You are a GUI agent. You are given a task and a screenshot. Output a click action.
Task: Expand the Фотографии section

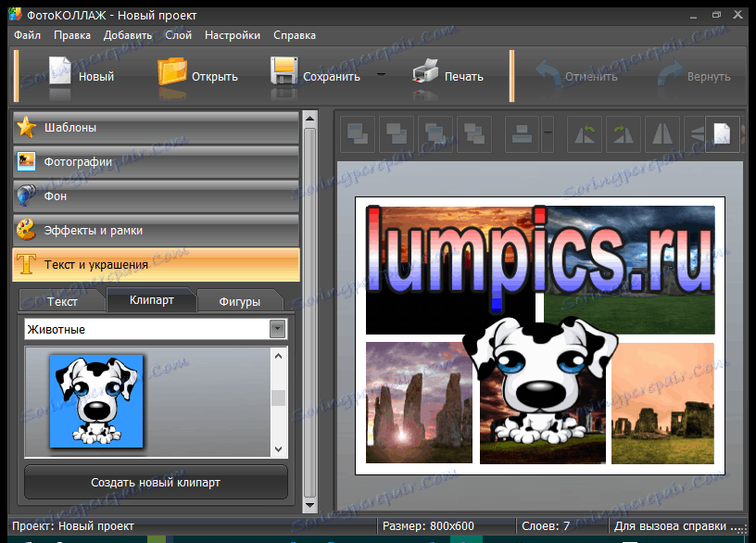(x=157, y=162)
